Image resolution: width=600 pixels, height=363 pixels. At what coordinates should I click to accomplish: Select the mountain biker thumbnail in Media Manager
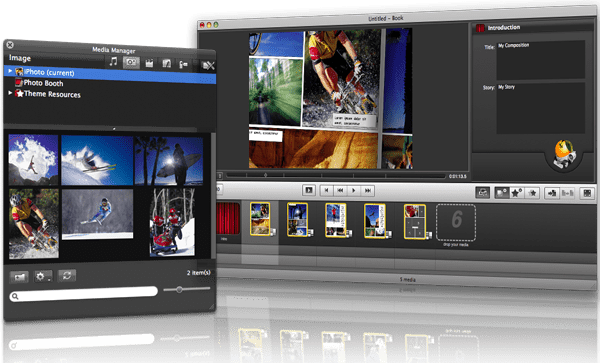click(x=34, y=223)
